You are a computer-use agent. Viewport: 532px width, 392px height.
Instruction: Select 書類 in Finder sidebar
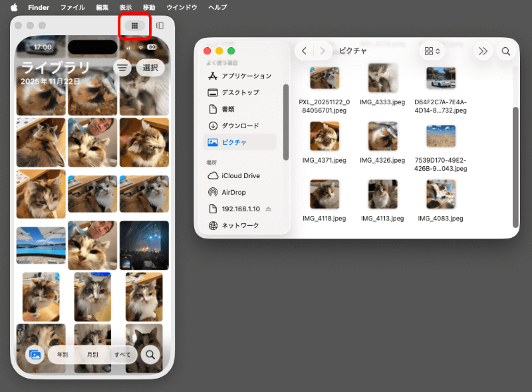pyautogui.click(x=240, y=109)
